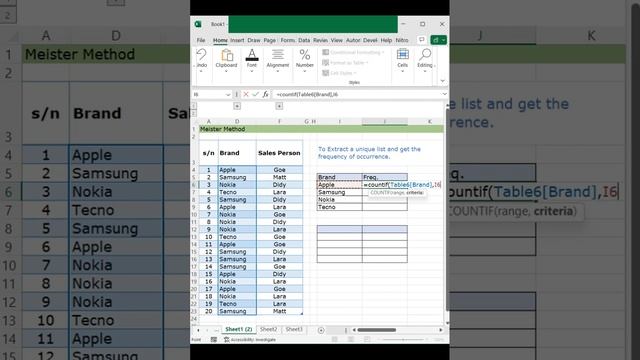Click the zoom slider in status bar
The width and height of the screenshot is (640, 360).
coord(402,340)
